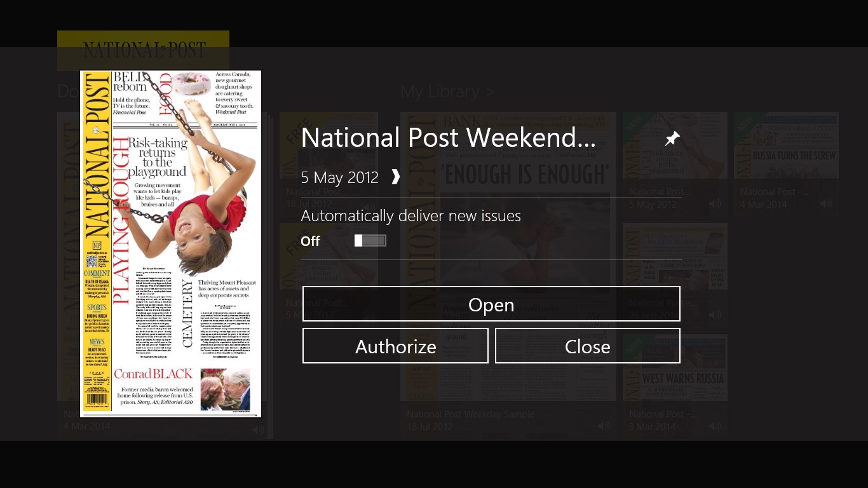Close the issue details dialog
This screenshot has height=488, width=868.
pyautogui.click(x=587, y=346)
